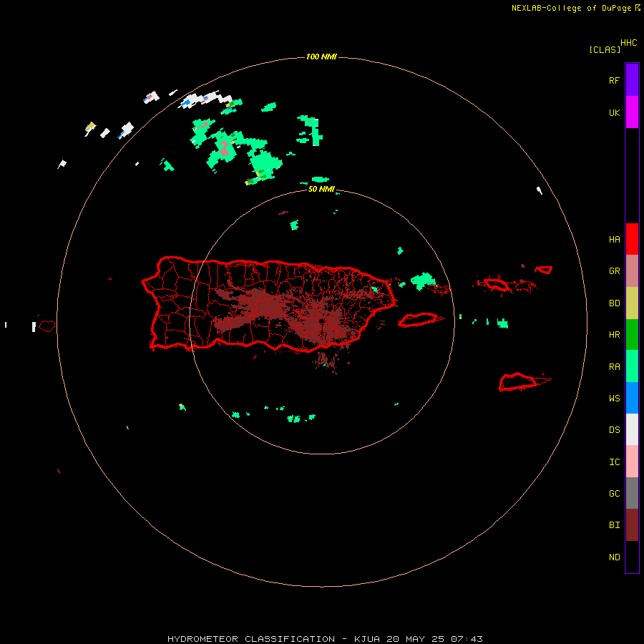
Task: Click the DS white legend swatch
Action: pyautogui.click(x=632, y=429)
